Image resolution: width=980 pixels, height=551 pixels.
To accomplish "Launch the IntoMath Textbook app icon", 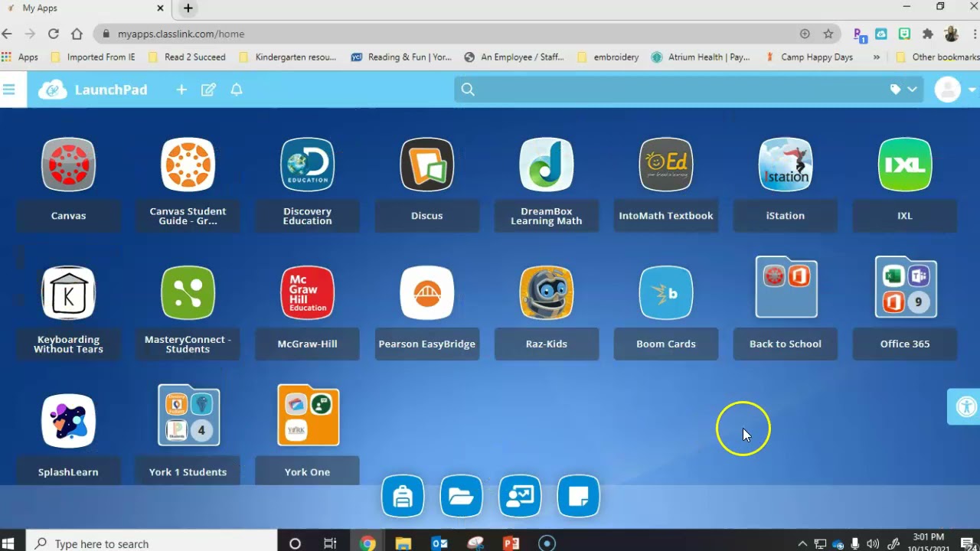I will coord(665,165).
